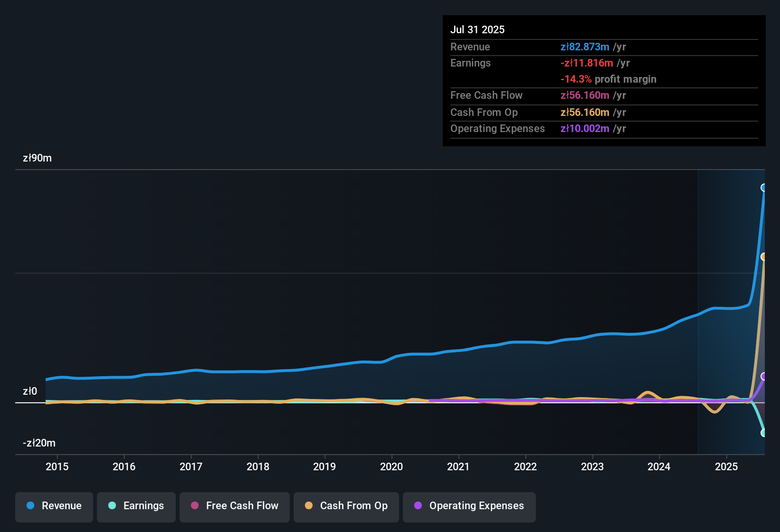Toggle the Revenue series legend button
This screenshot has width=780, height=532.
(54, 506)
